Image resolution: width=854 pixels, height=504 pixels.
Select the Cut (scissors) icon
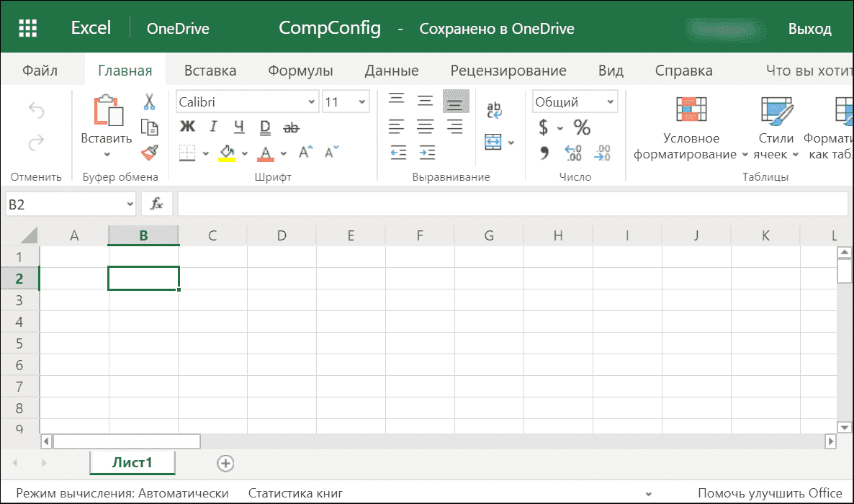(148, 101)
